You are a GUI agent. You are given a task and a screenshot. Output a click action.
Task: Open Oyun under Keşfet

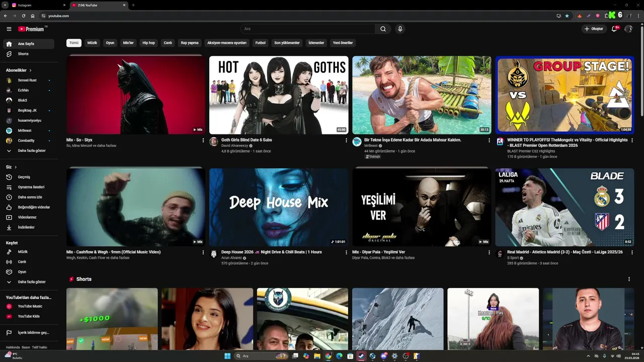29,271
